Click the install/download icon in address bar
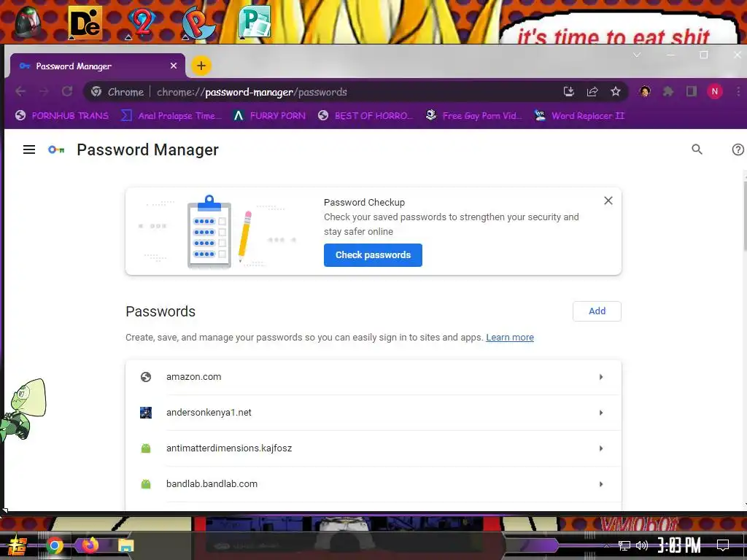Image resolution: width=747 pixels, height=560 pixels. (569, 91)
